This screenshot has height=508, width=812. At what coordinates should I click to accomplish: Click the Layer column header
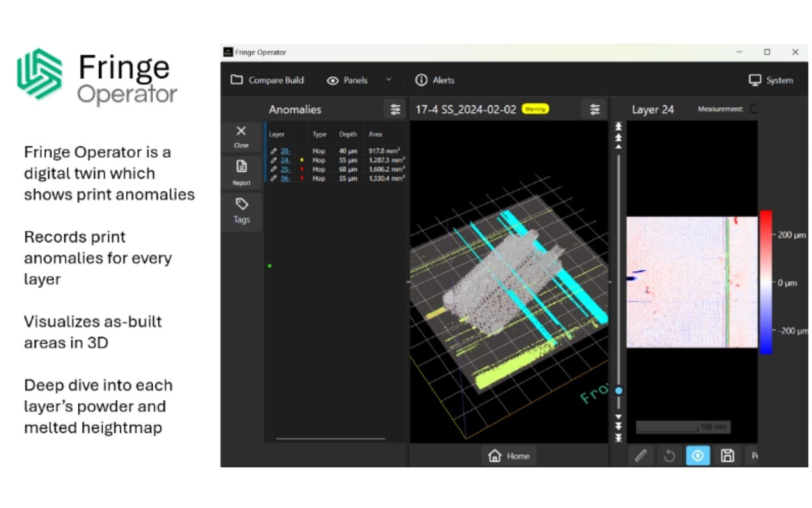[x=277, y=135]
